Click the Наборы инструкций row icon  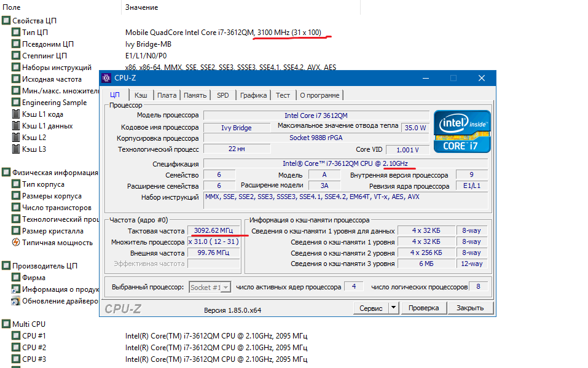16,67
